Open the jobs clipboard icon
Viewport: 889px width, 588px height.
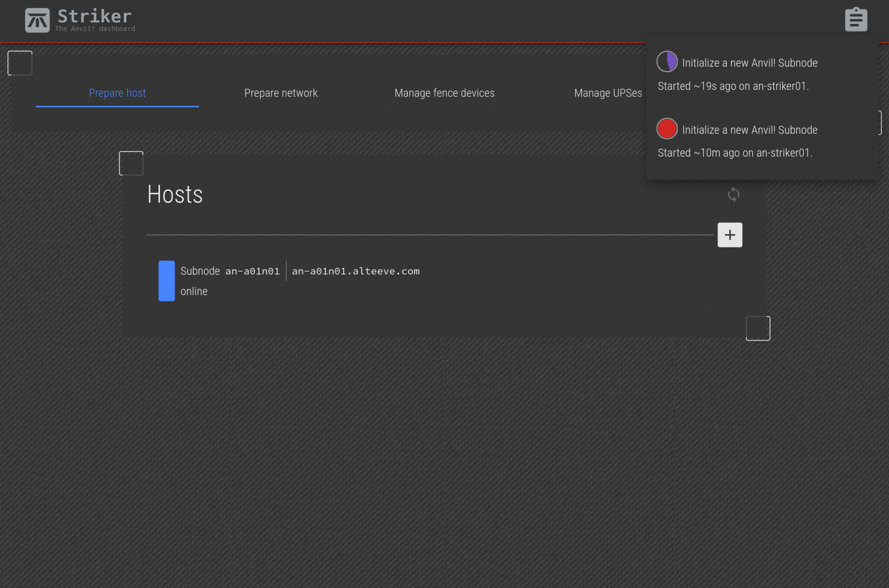point(856,20)
